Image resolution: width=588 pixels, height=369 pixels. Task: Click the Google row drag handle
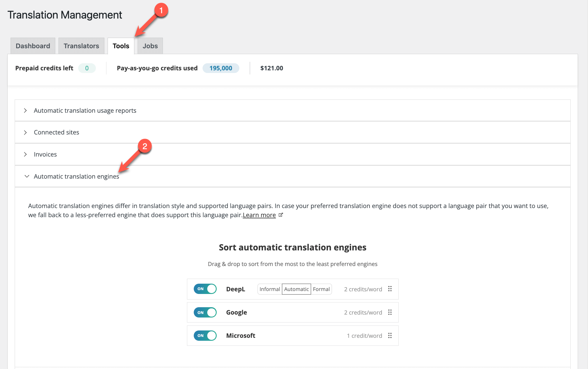tap(390, 312)
